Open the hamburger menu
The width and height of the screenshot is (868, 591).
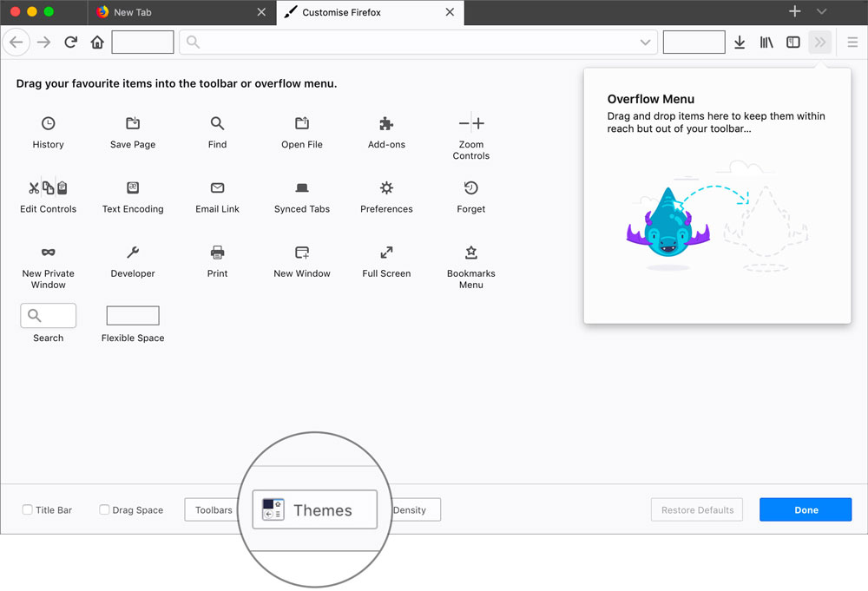pos(853,42)
